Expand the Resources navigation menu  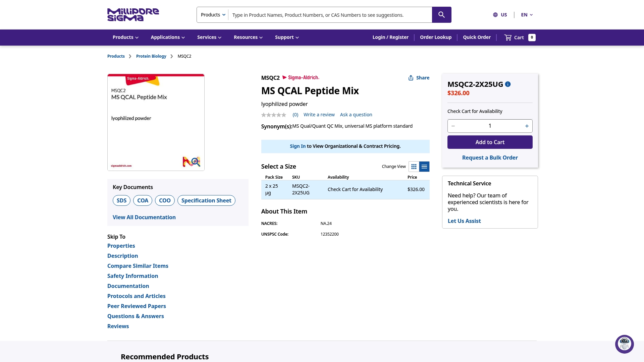click(248, 37)
